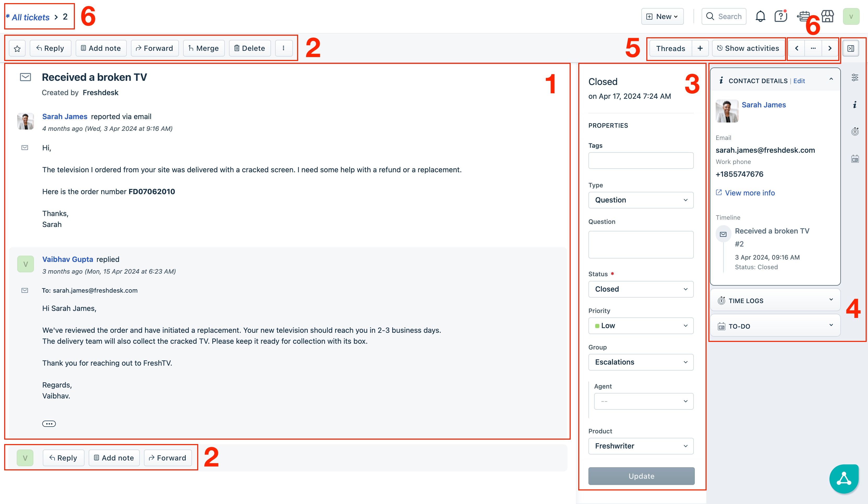Open the Threads panel
868x504 pixels.
[x=670, y=48]
